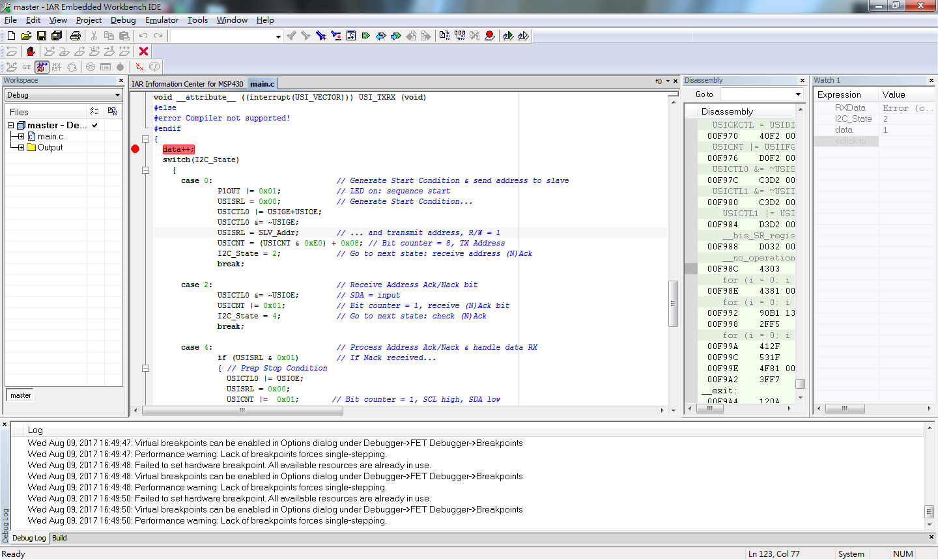Toggle the breakpoint at data++ line
The height and width of the screenshot is (560, 938).
[x=135, y=149]
